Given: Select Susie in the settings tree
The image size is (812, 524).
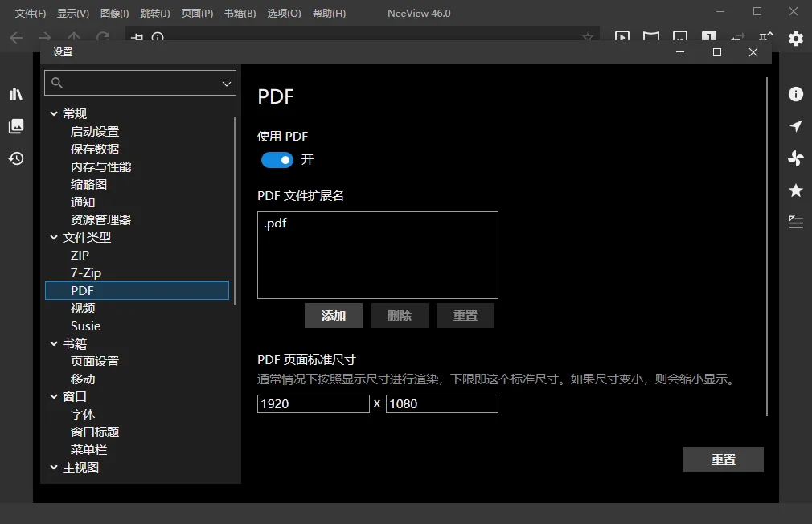Looking at the screenshot, I should tap(85, 325).
